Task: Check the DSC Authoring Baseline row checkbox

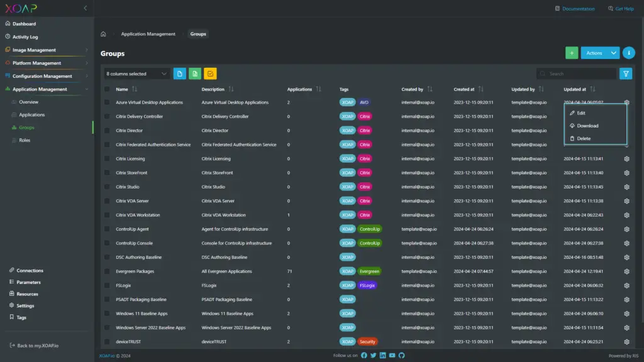Action: (x=107, y=257)
